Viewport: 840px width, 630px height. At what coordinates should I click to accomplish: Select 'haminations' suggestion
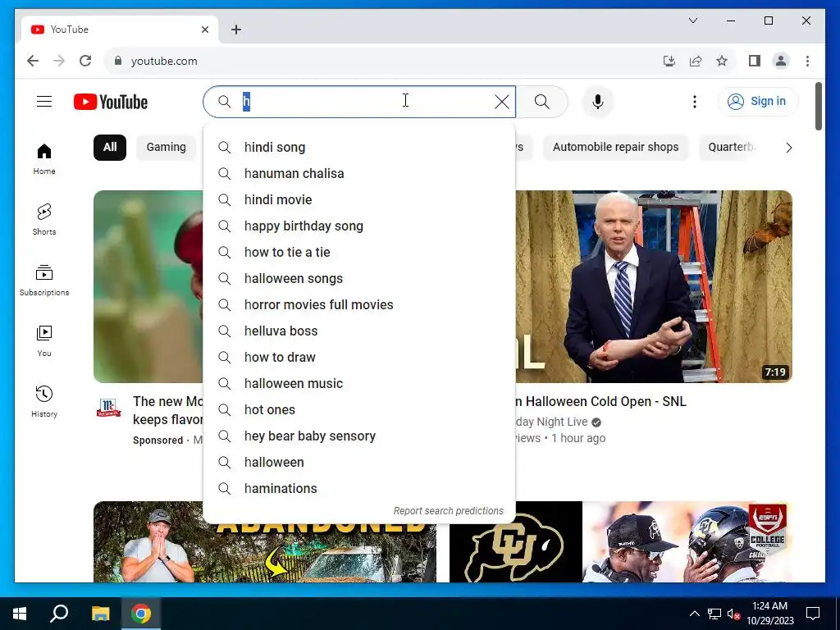coord(359,489)
